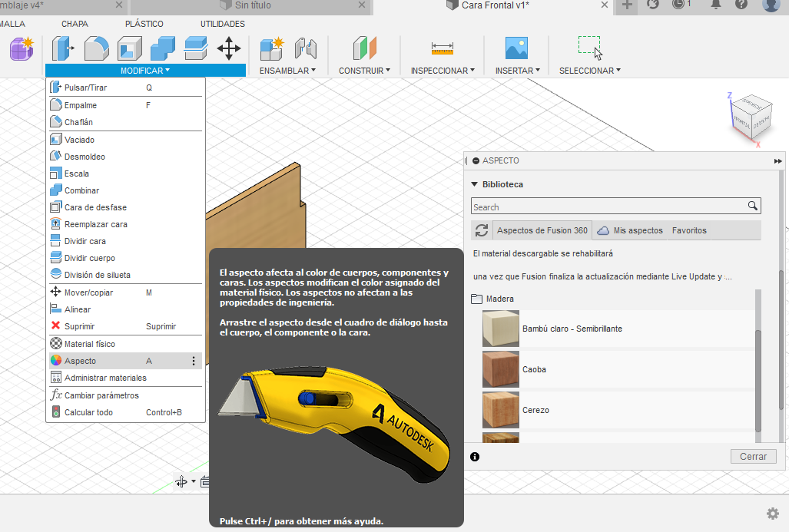
Task: Pick the Caoba wood appearance swatch
Action: click(x=501, y=369)
